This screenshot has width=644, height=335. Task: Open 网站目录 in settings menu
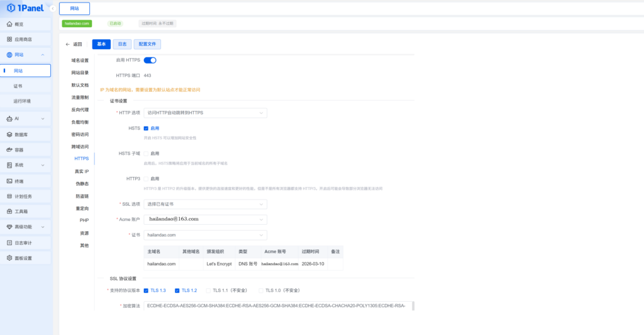(80, 73)
